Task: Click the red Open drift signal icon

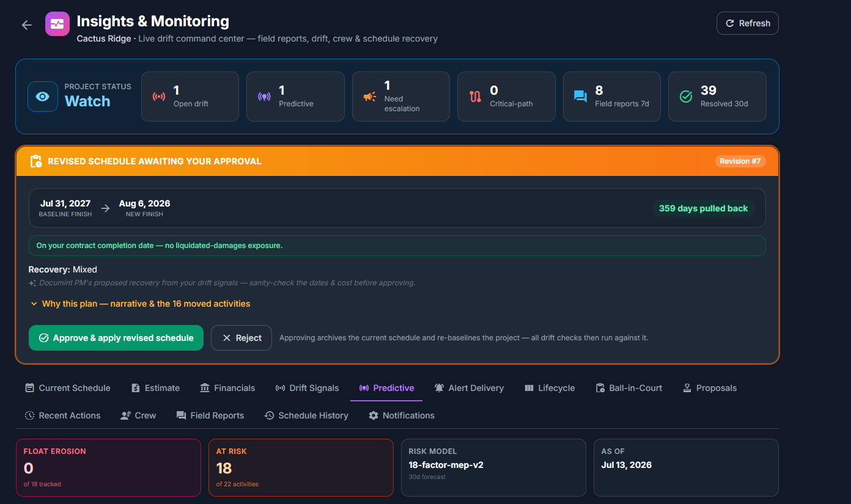Action: [159, 97]
